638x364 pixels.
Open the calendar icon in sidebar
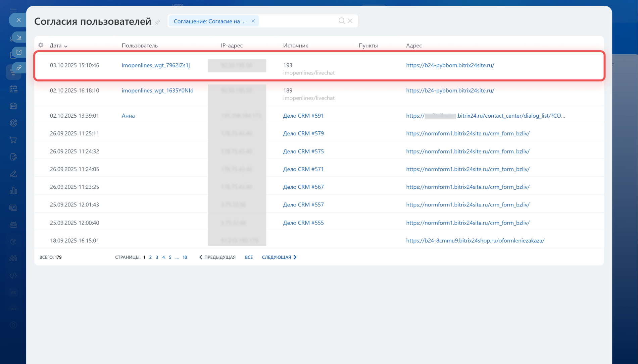pos(13,89)
